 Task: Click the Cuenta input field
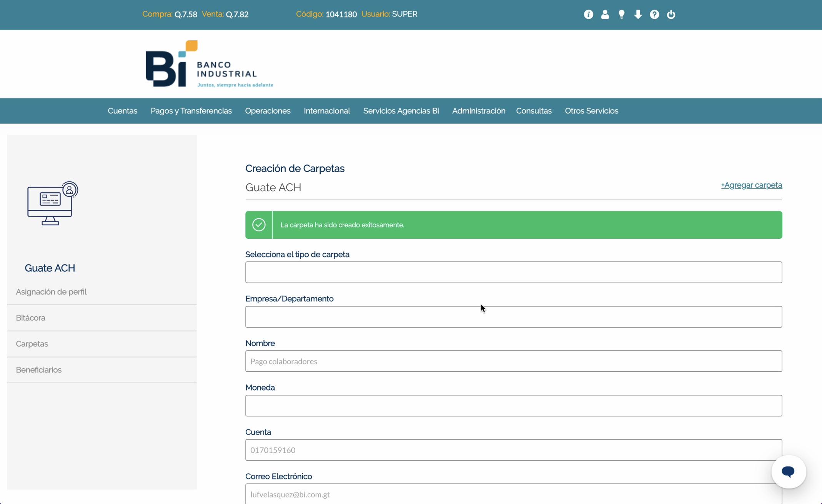tap(513, 450)
